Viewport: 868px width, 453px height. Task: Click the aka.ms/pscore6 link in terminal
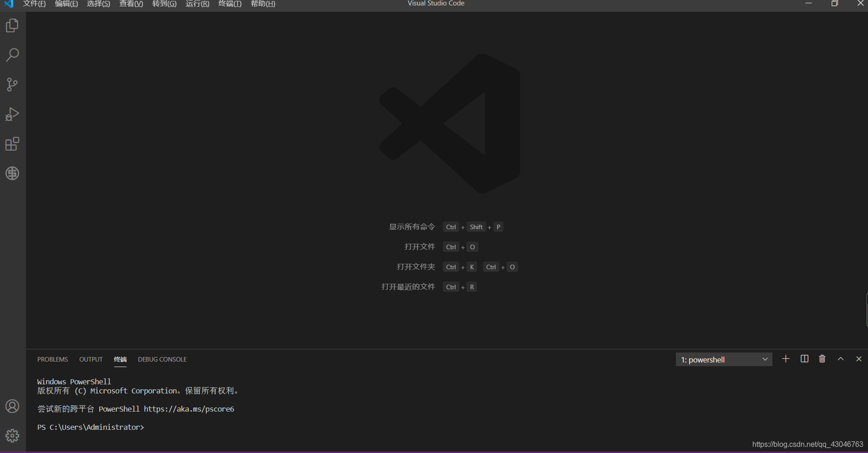pos(189,409)
